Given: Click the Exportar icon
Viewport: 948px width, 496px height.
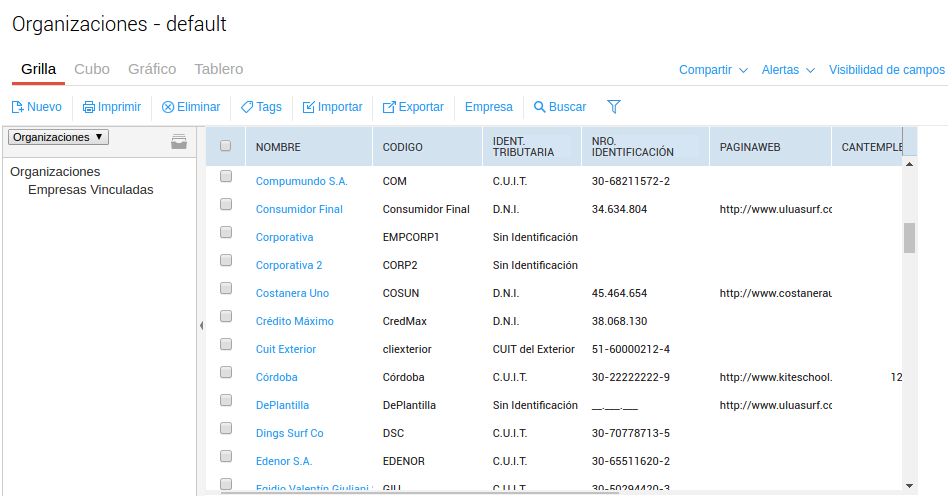Looking at the screenshot, I should (389, 107).
